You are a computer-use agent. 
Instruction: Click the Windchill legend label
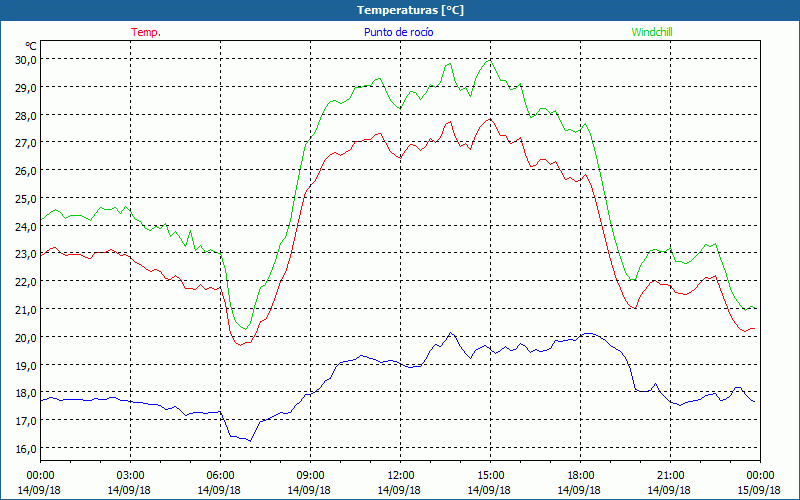[652, 32]
